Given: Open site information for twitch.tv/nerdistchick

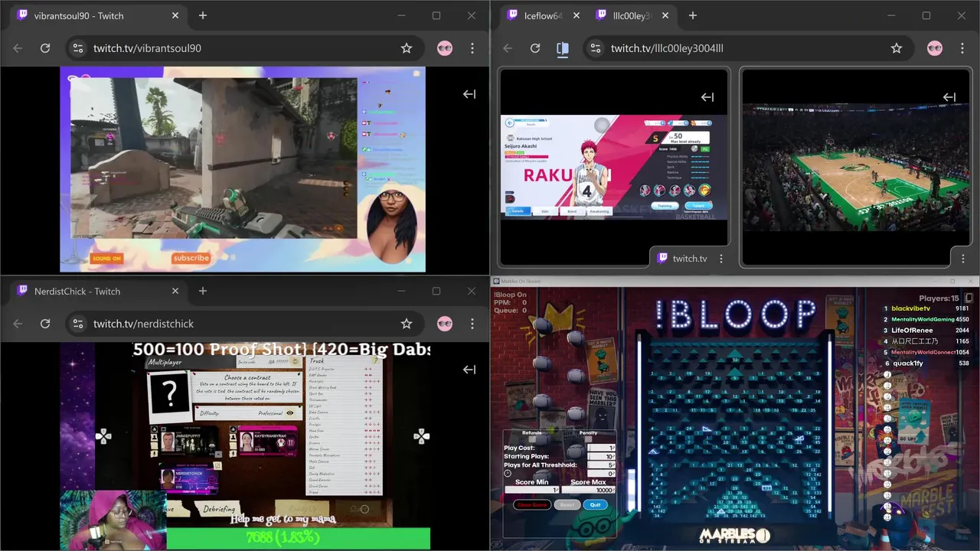Looking at the screenshot, I should tap(77, 324).
